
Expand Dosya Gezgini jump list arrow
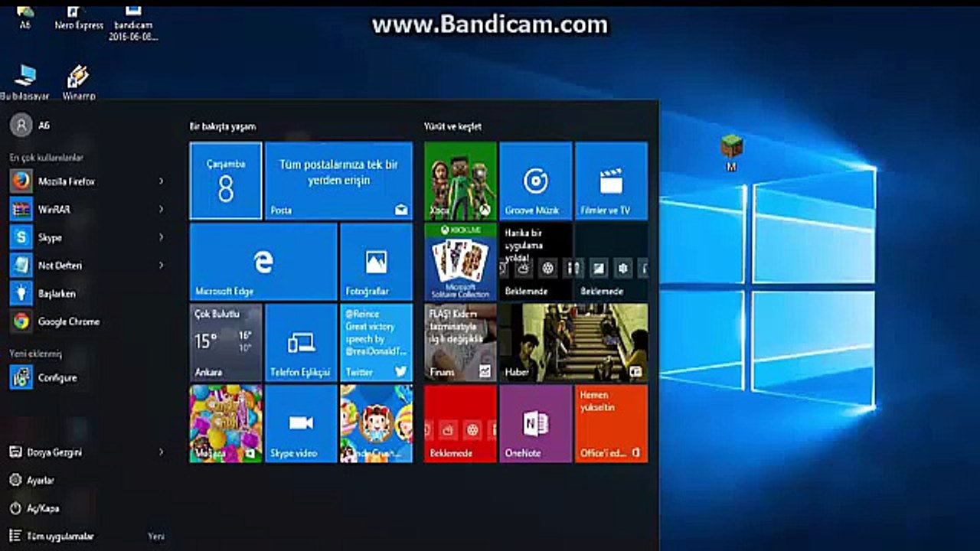161,452
